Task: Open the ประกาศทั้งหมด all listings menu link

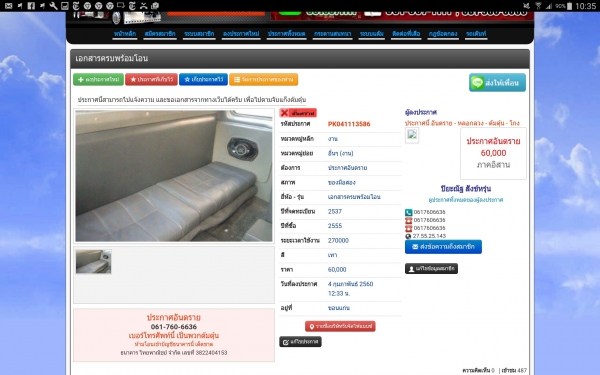Action: tap(287, 34)
